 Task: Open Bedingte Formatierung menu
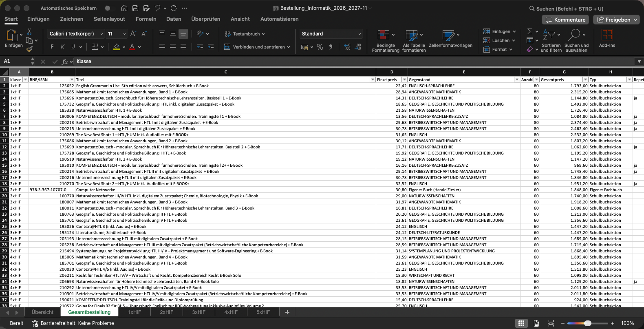(x=386, y=41)
